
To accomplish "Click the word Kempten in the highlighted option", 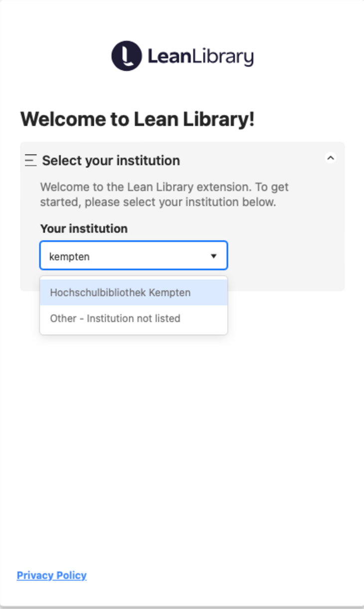I will 170,293.
